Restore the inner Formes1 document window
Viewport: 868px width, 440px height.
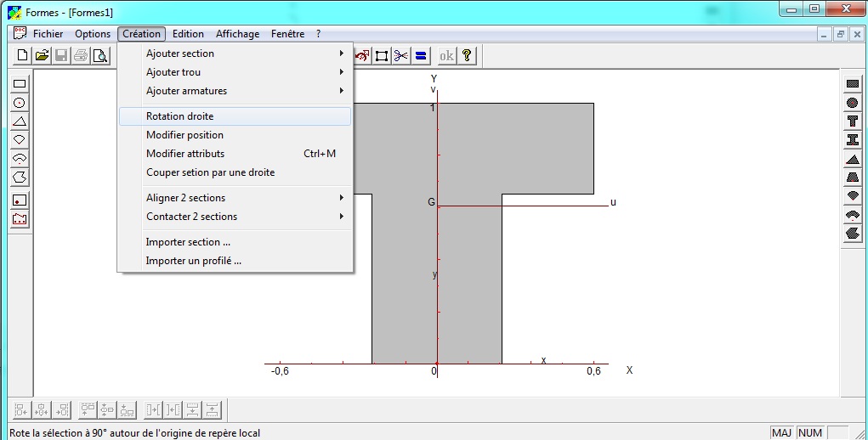tap(840, 34)
